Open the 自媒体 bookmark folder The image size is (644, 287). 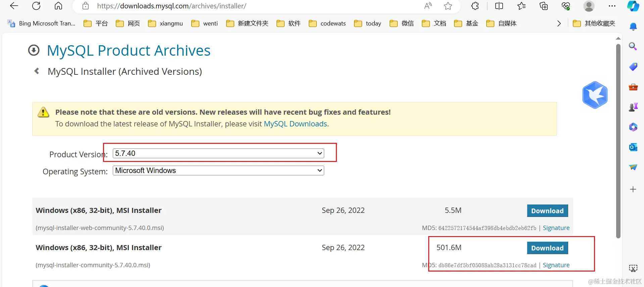click(x=501, y=23)
